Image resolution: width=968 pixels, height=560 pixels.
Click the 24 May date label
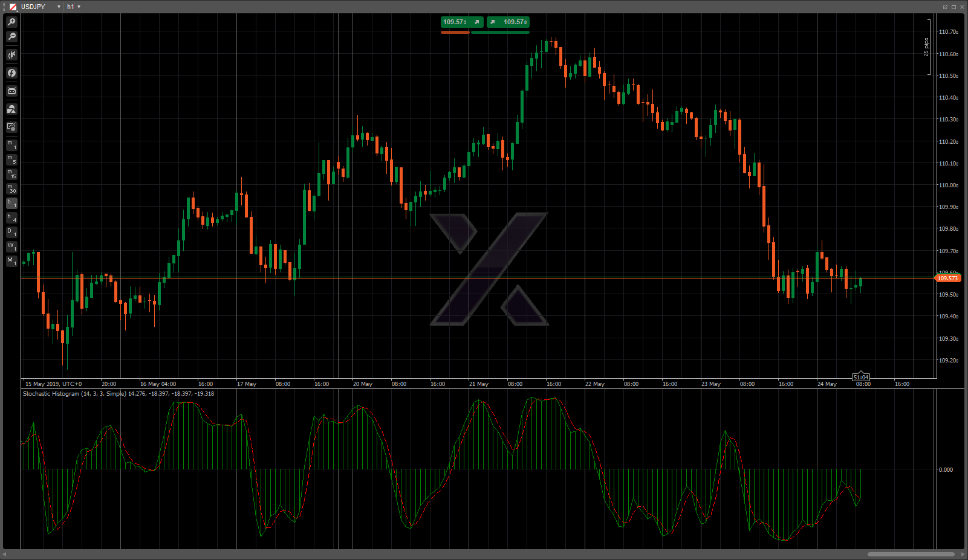[x=827, y=384]
